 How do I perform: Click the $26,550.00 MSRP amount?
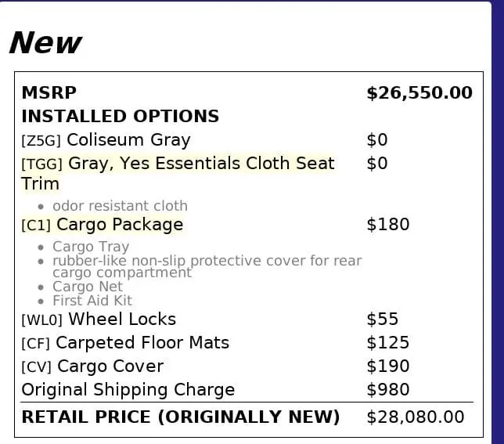click(419, 93)
